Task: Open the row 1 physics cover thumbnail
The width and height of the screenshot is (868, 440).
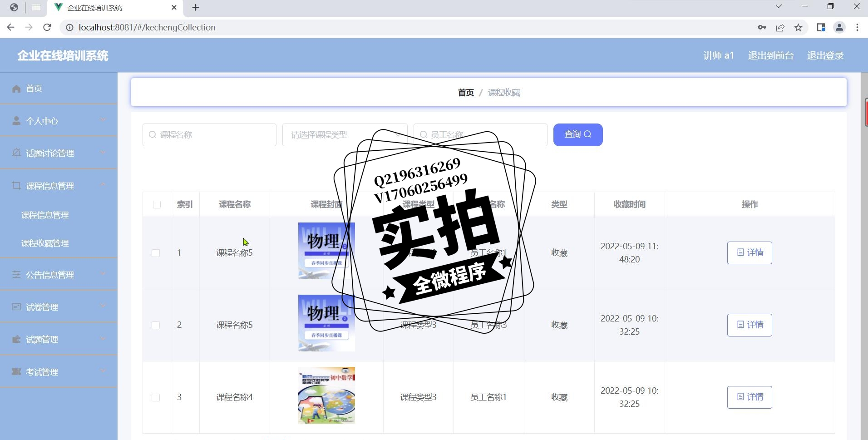Action: coord(326,251)
